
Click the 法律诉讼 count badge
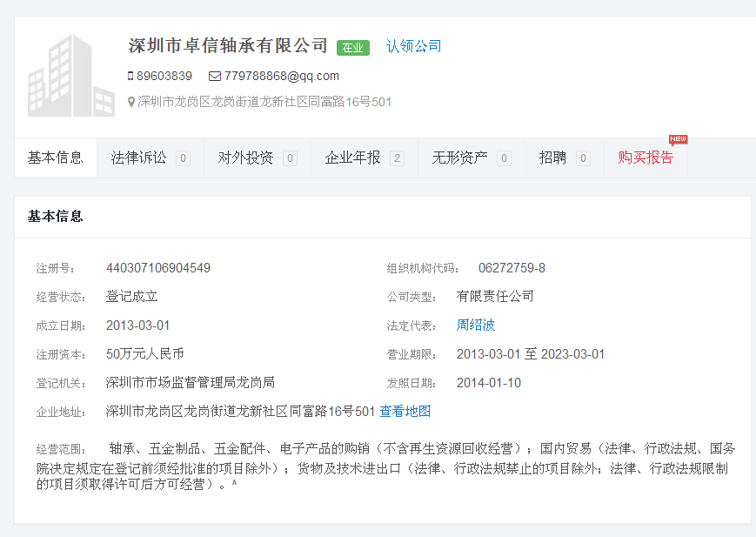(183, 158)
